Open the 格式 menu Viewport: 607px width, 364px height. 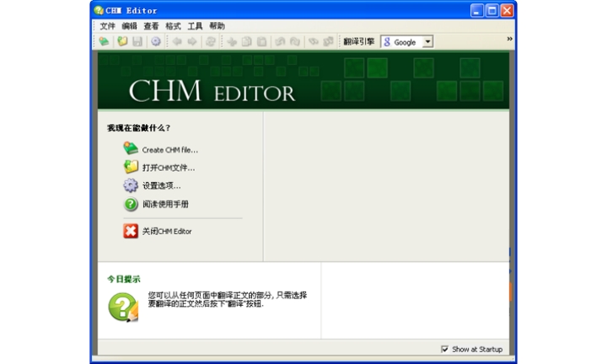pyautogui.click(x=173, y=26)
